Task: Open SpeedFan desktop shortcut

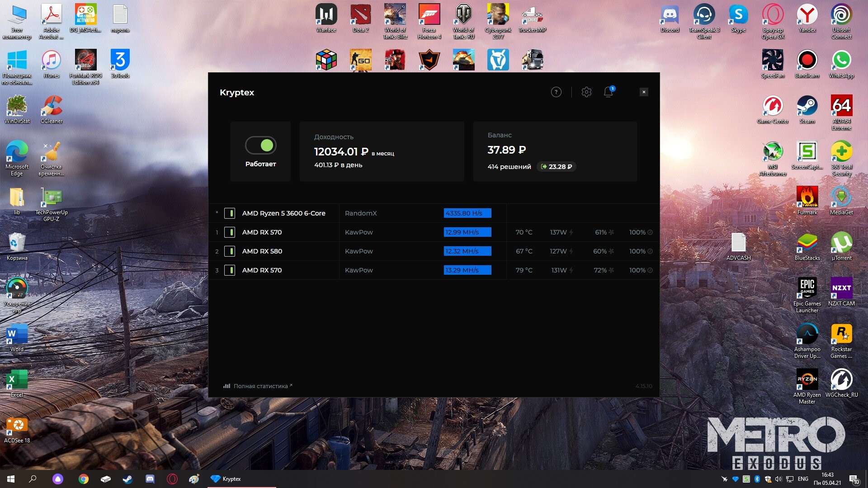Action: [773, 64]
